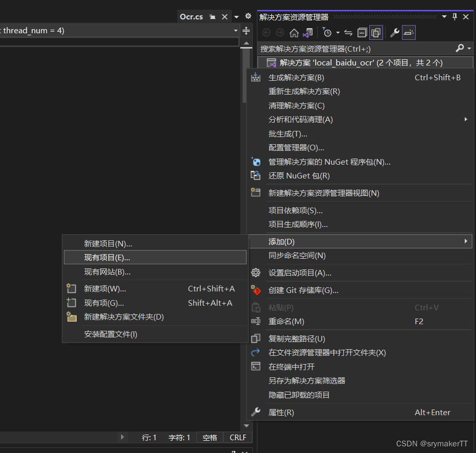This screenshot has height=453, width=476.
Task: Close the Ocr.cs tab
Action: pos(225,17)
